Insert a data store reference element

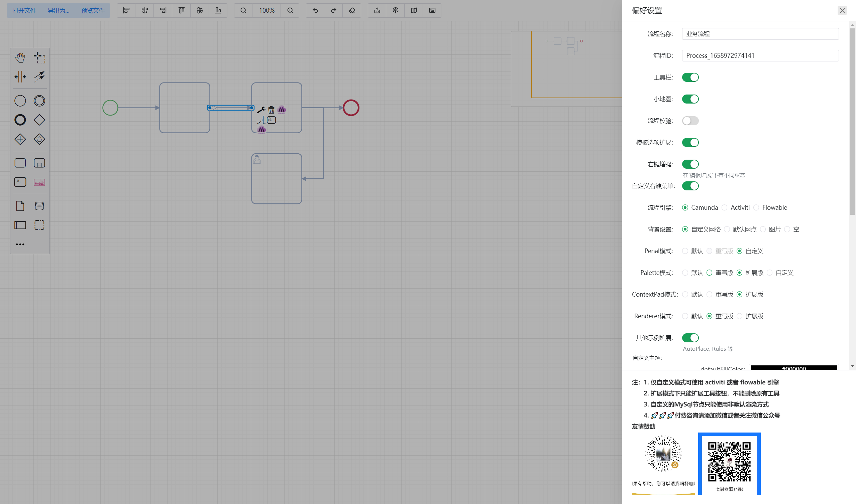(x=39, y=206)
